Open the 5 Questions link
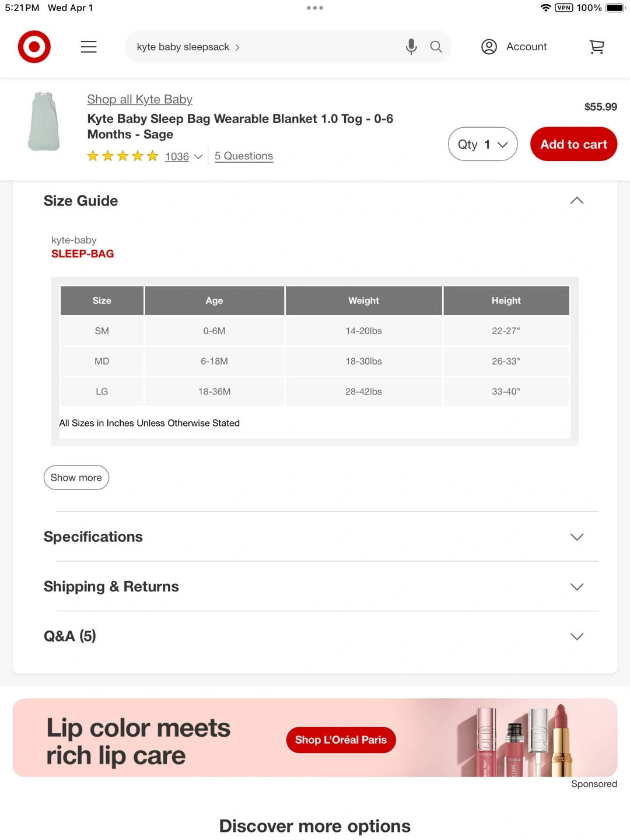 pyautogui.click(x=244, y=156)
